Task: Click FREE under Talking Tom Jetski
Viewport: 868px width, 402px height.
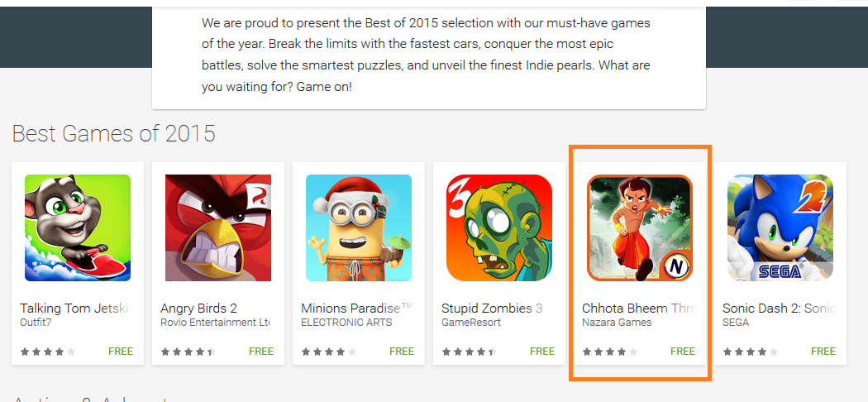Action: click(x=121, y=351)
